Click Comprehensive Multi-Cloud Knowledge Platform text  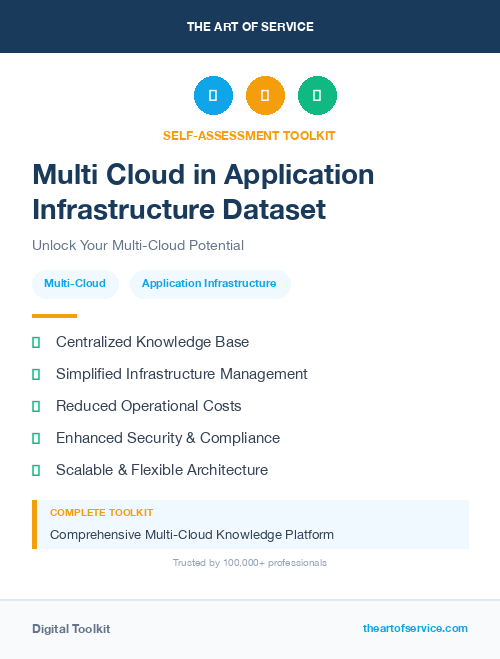[192, 535]
